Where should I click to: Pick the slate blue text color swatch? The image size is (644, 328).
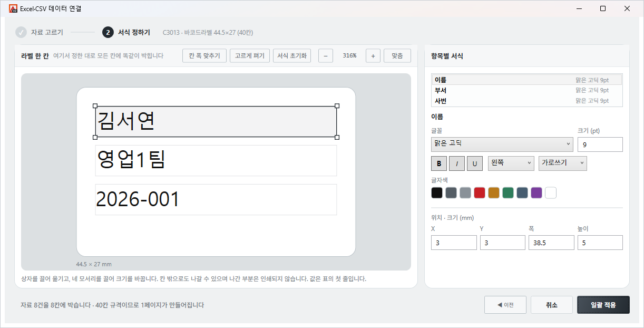[522, 193]
